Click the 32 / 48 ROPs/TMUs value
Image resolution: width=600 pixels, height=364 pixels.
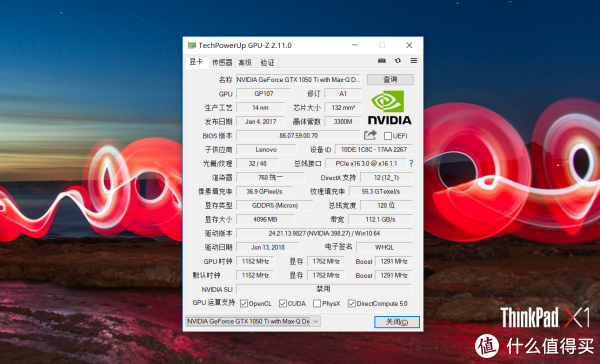tap(258, 163)
